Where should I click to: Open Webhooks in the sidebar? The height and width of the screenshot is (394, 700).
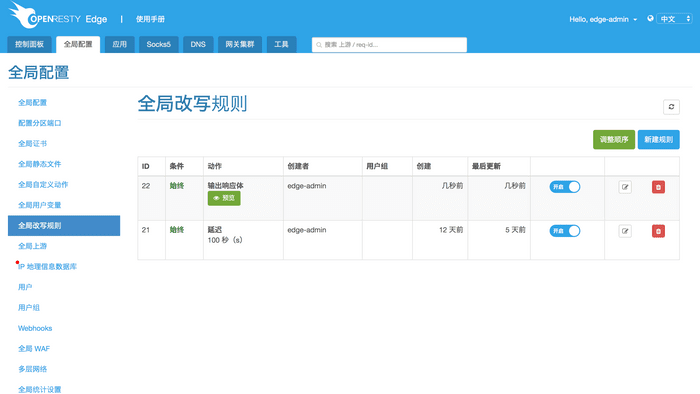[35, 328]
